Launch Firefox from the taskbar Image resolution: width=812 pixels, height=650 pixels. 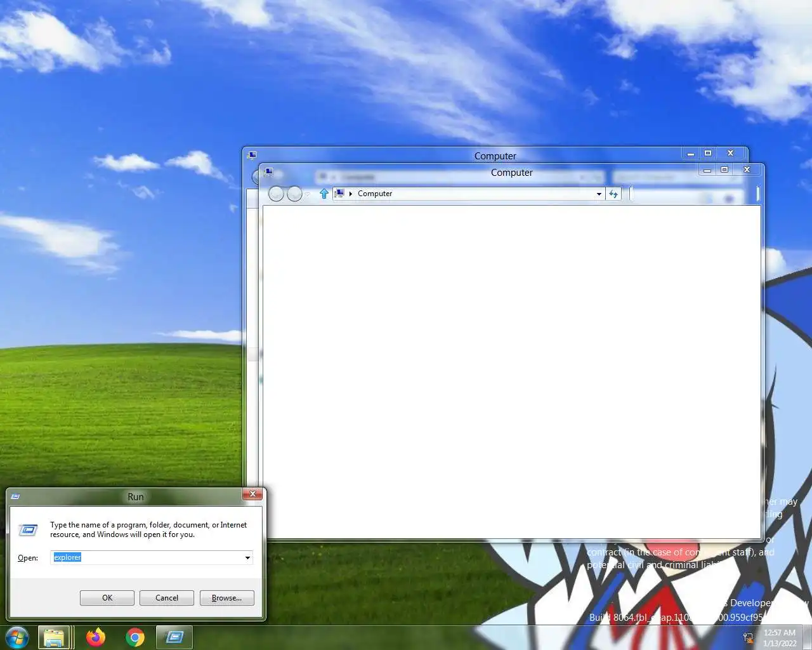tap(96, 637)
